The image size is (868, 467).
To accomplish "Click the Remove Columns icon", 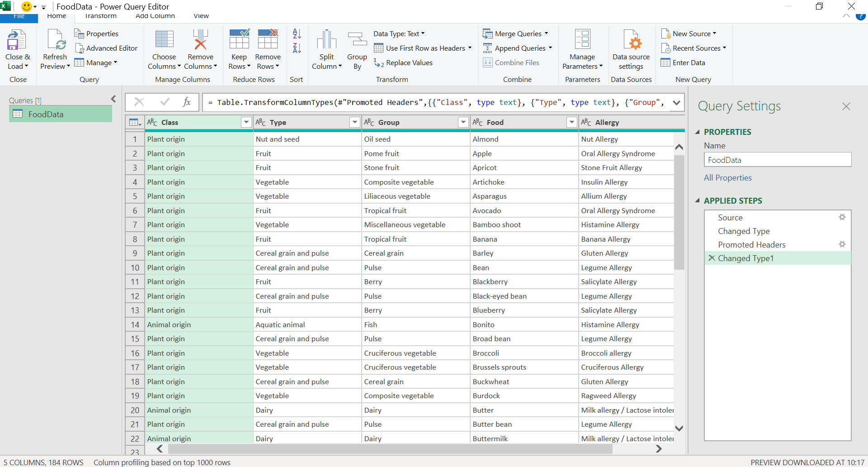I will pyautogui.click(x=200, y=41).
